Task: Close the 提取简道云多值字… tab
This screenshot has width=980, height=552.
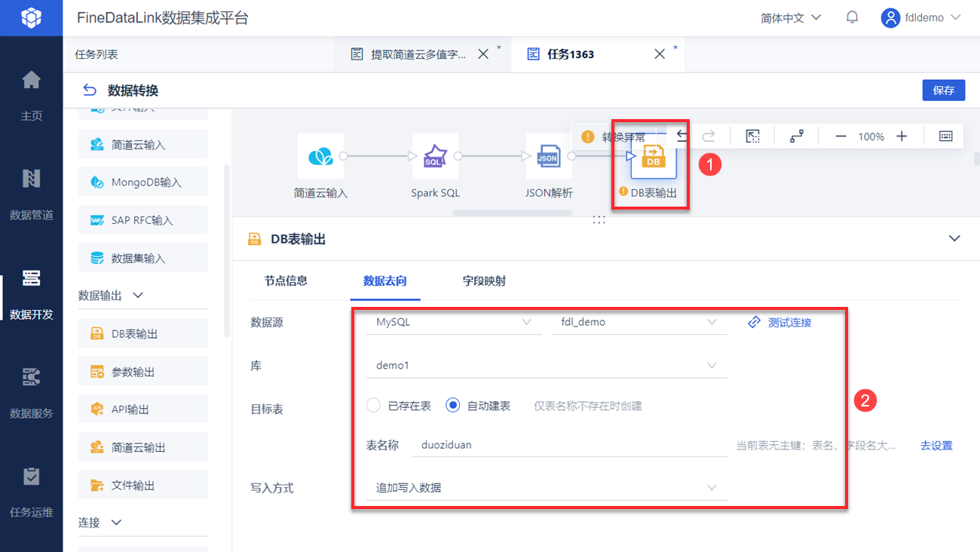Action: click(483, 54)
